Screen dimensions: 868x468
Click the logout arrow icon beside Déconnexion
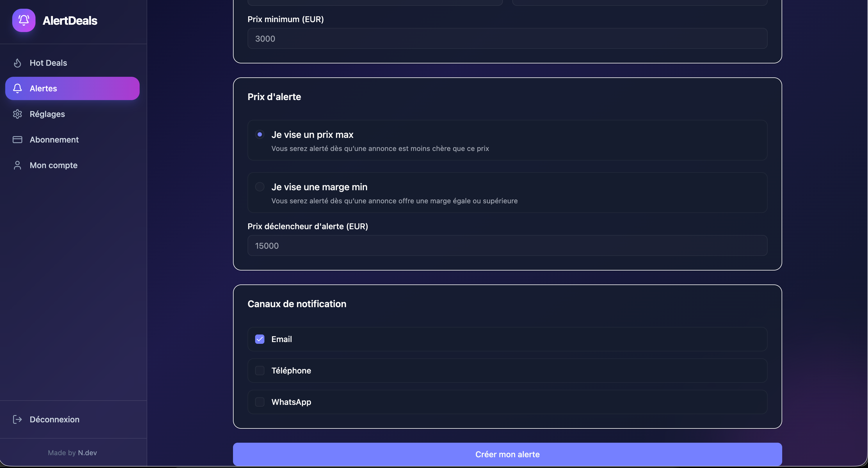[x=17, y=419]
